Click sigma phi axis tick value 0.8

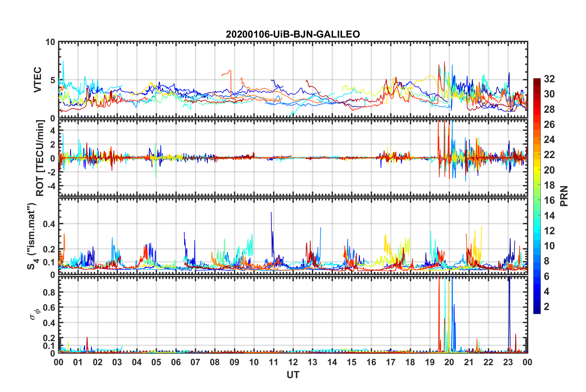(x=49, y=292)
